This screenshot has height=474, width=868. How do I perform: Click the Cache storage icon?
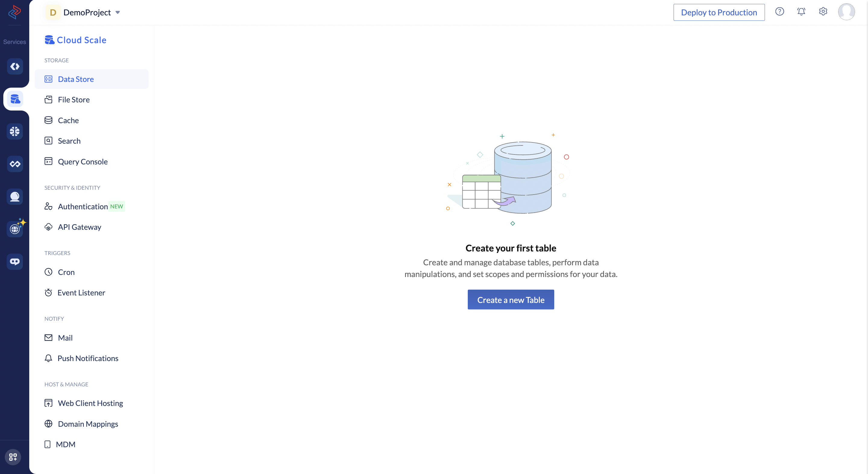49,120
